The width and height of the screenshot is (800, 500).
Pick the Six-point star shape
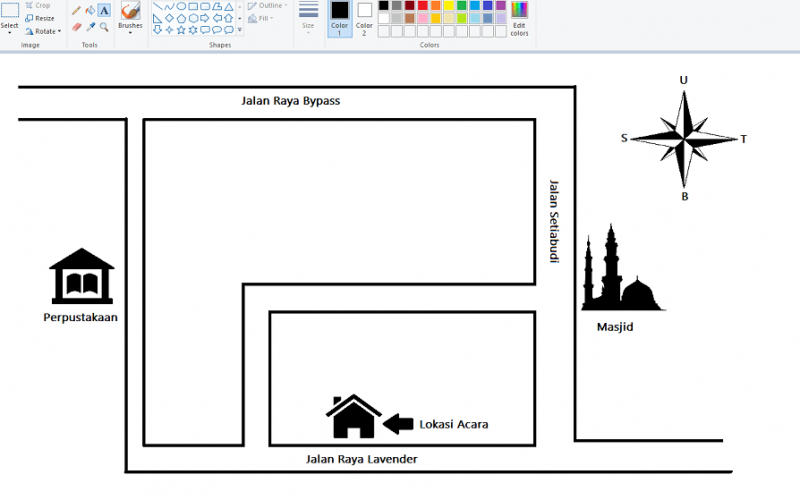[193, 30]
